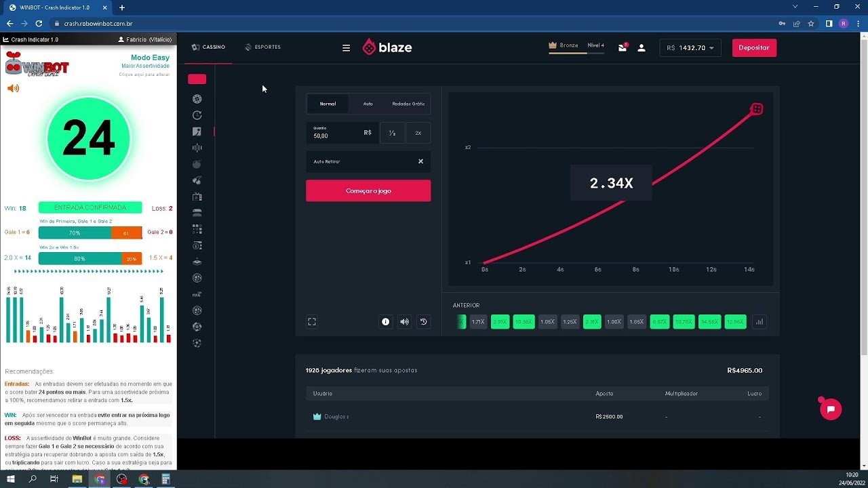Open the Blaze inbox envelope notifications
Image resolution: width=868 pixels, height=488 pixels.
[623, 47]
